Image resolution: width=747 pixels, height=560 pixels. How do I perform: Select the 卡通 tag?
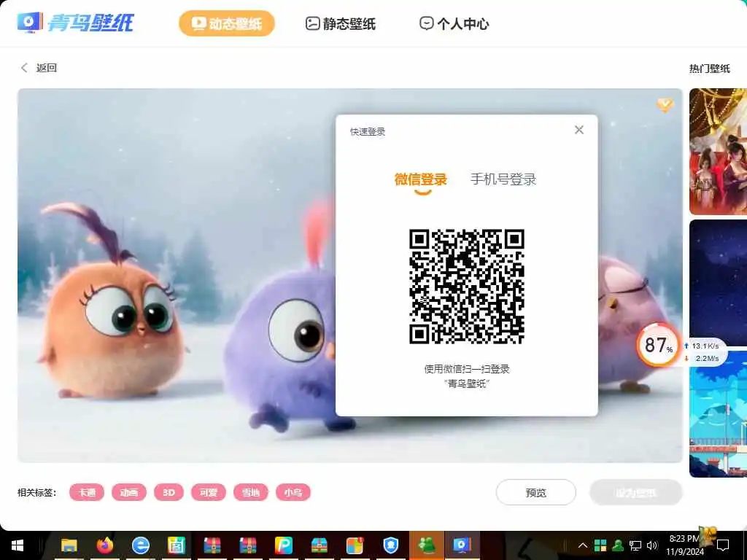[x=87, y=492]
